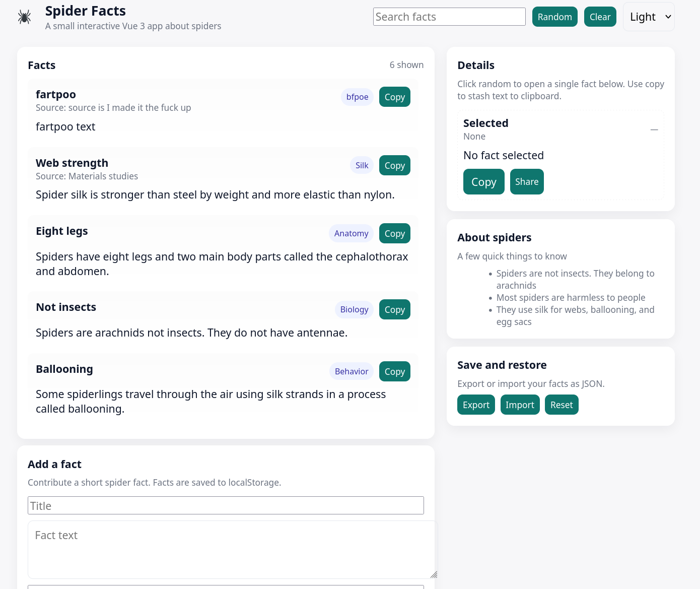Click 'Export or import your facts' text
Viewport: 700px width, 589px height.
tap(531, 383)
